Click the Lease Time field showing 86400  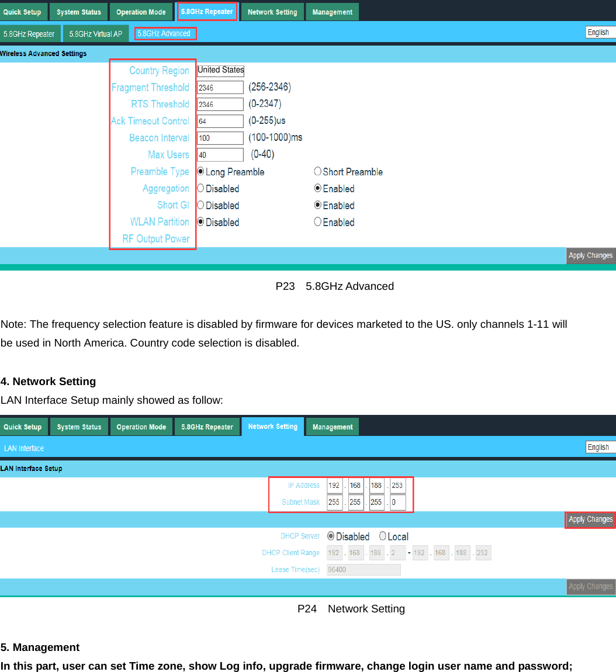click(364, 570)
